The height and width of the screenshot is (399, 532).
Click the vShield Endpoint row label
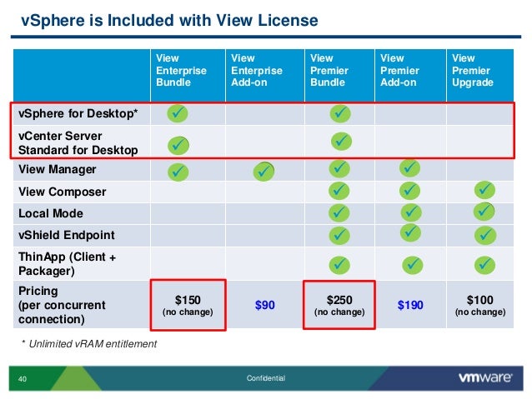67,235
